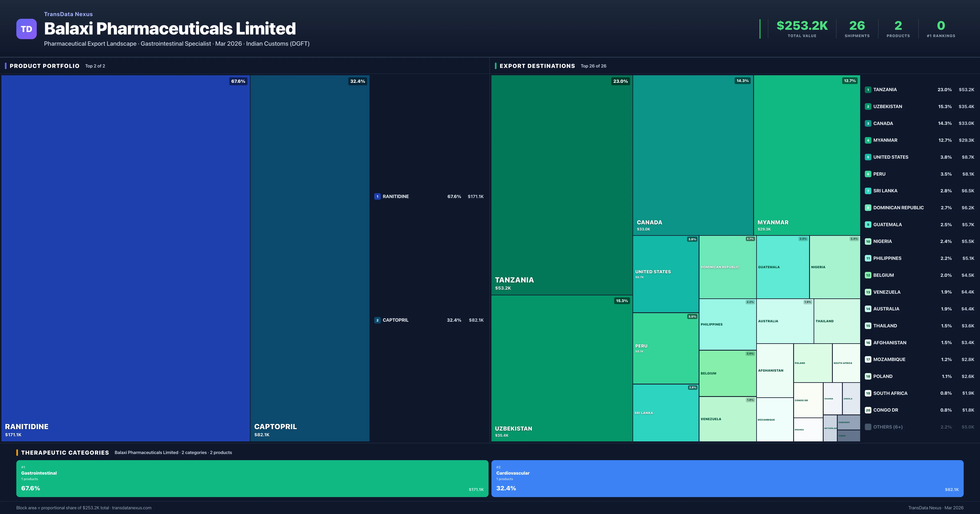Image resolution: width=980 pixels, height=514 pixels.
Task: Click the Tanzania treemap tile
Action: pos(561,185)
